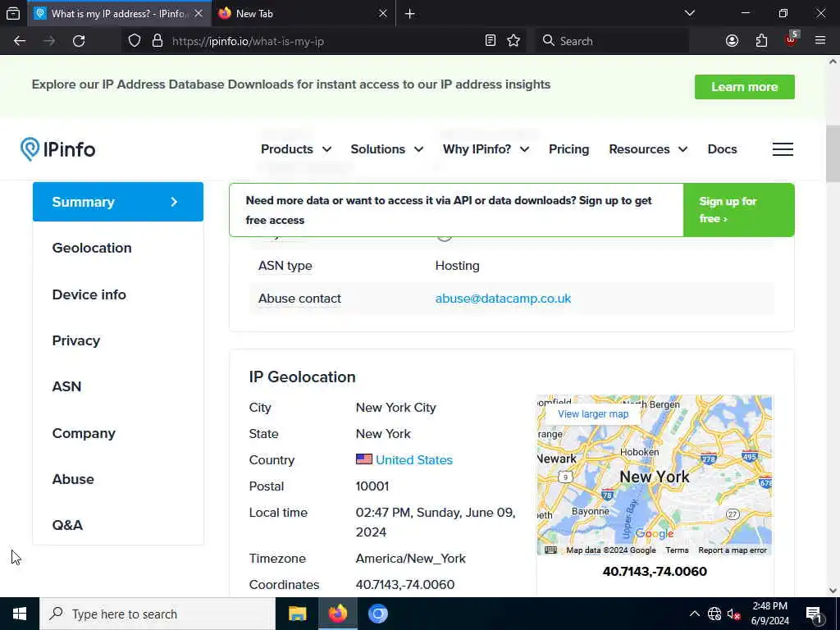Bookmark this page with the star icon

(x=514, y=41)
